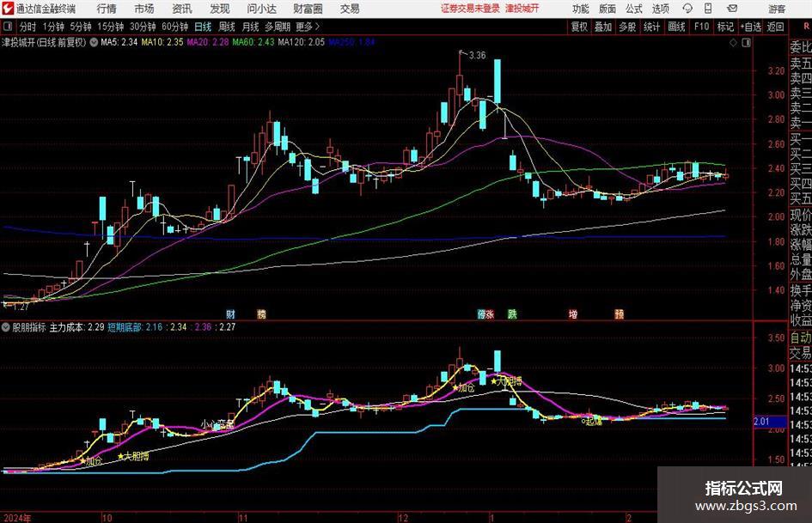Image resolution: width=812 pixels, height=523 pixels.
Task: Click the mobile phone icon in title bar
Action: pyautogui.click(x=708, y=9)
